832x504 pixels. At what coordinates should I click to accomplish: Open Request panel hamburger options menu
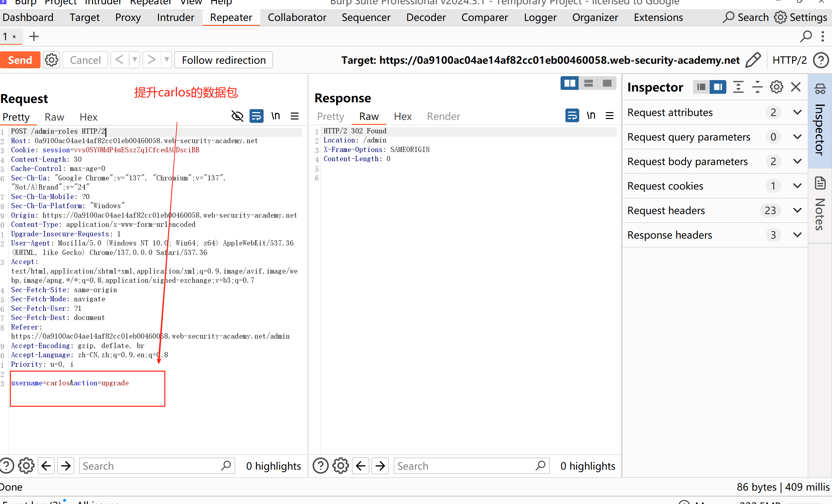[x=294, y=116]
